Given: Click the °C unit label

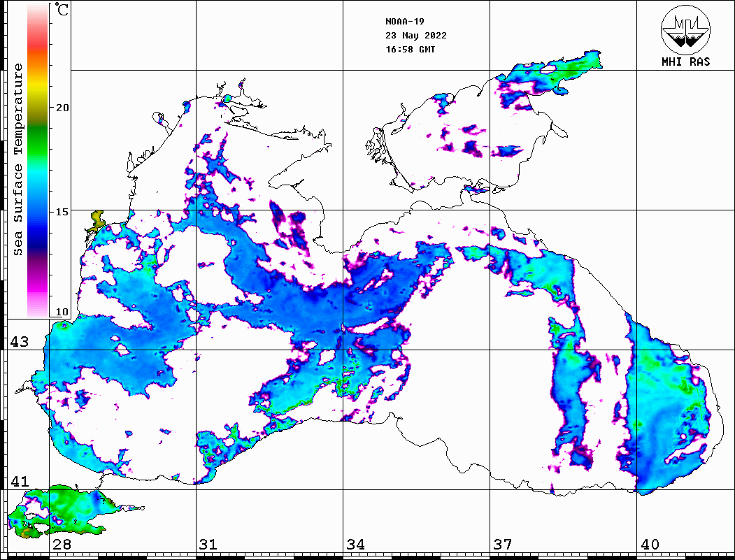Looking at the screenshot, I should (62, 9).
